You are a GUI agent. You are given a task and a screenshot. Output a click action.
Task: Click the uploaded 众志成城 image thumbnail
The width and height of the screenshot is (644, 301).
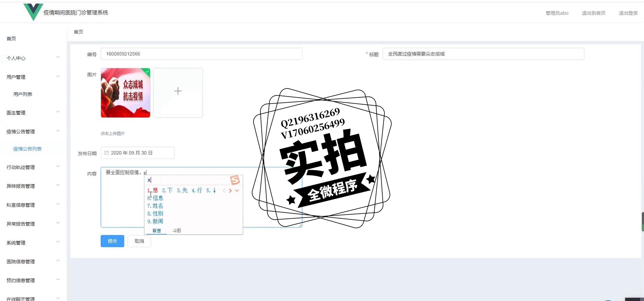(x=126, y=93)
